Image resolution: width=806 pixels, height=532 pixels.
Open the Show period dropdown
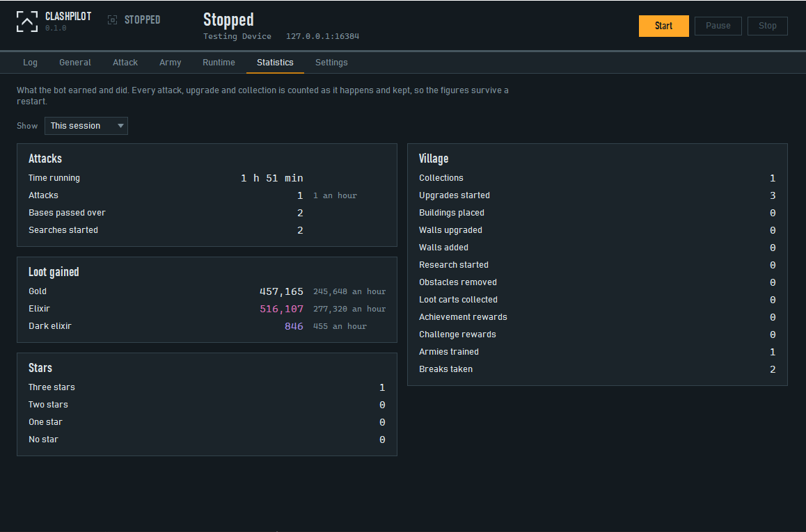(86, 126)
